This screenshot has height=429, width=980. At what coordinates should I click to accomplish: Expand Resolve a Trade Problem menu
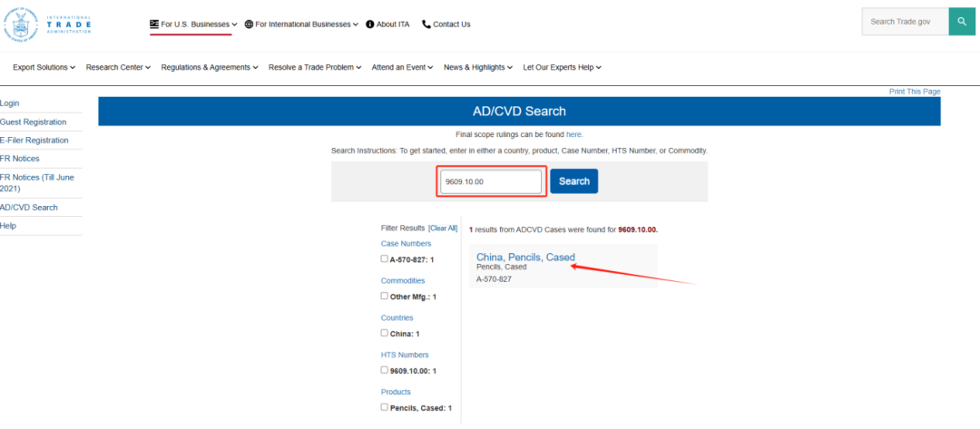click(x=315, y=67)
